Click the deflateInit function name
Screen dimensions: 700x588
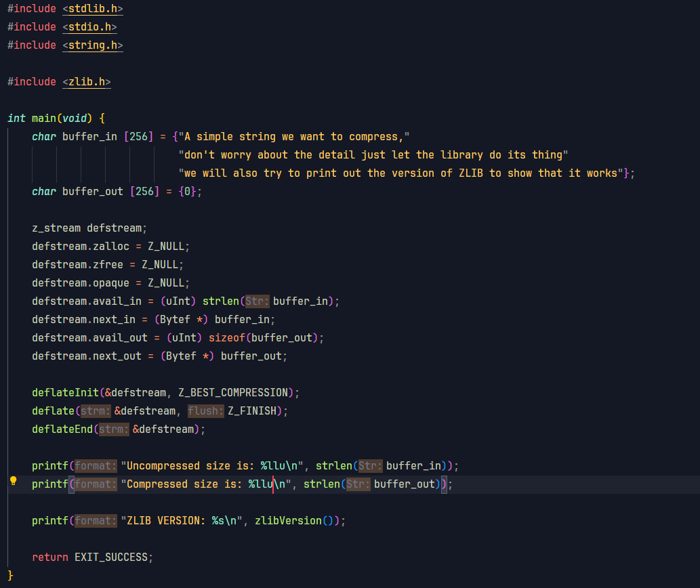coord(64,392)
